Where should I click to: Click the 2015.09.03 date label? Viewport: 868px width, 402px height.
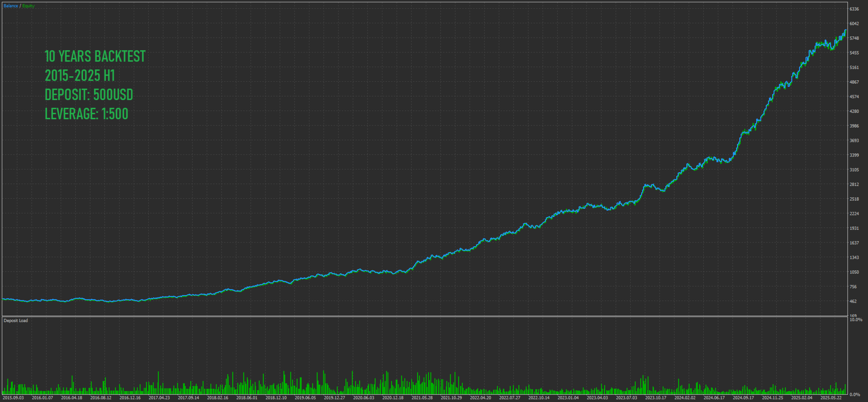(13, 398)
